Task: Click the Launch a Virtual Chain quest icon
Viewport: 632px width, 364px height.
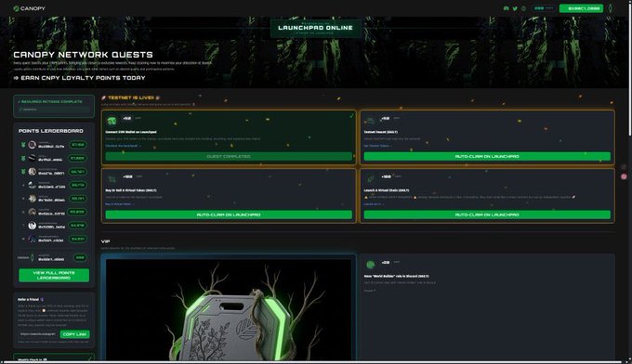Action: 371,179
